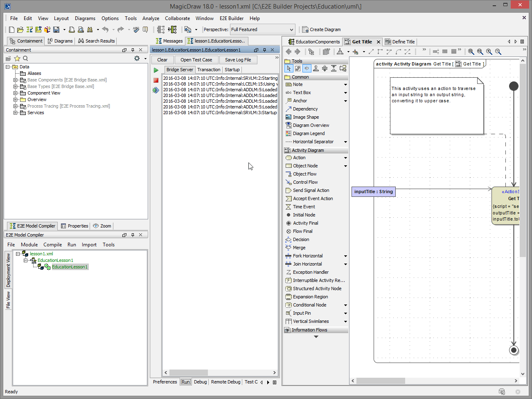The width and height of the screenshot is (532, 399).
Task: Open the Fork Horizontal dropdown arrow
Action: [x=345, y=256]
